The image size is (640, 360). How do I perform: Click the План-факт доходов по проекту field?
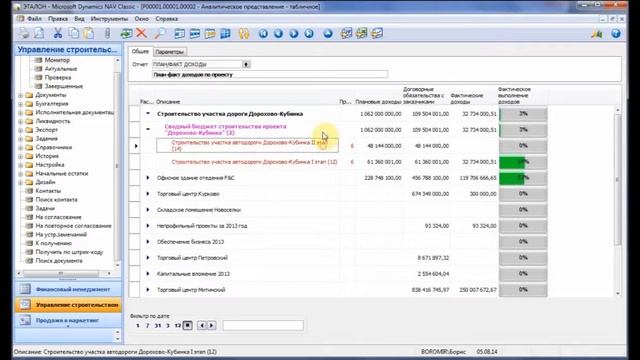270,75
